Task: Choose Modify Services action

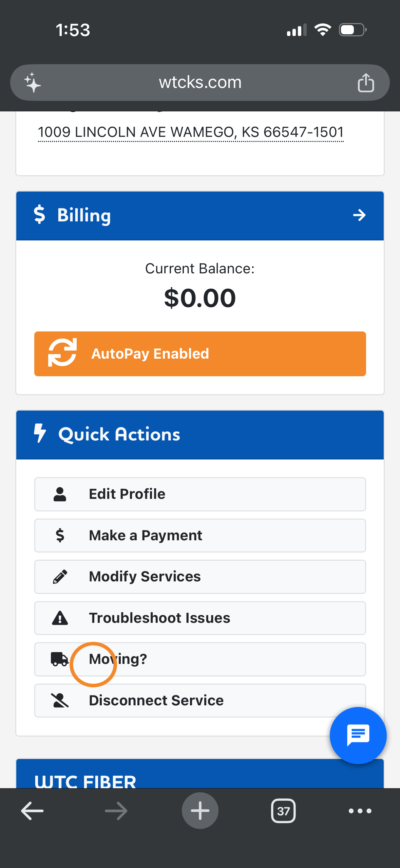Action: [x=200, y=577]
